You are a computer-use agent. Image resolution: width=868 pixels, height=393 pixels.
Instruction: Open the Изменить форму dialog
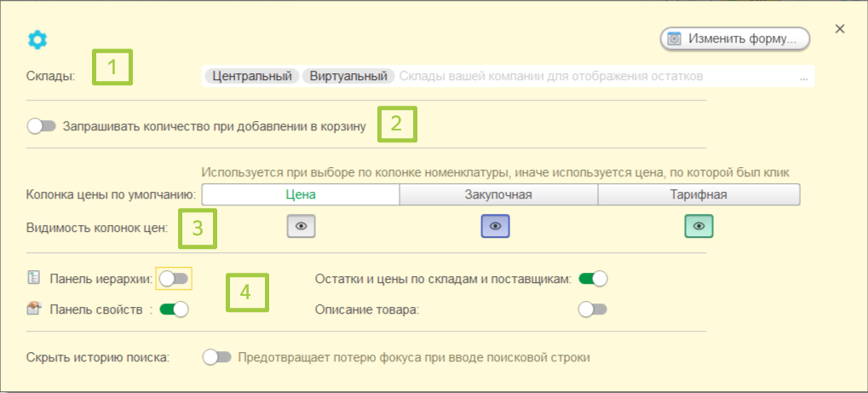[734, 39]
